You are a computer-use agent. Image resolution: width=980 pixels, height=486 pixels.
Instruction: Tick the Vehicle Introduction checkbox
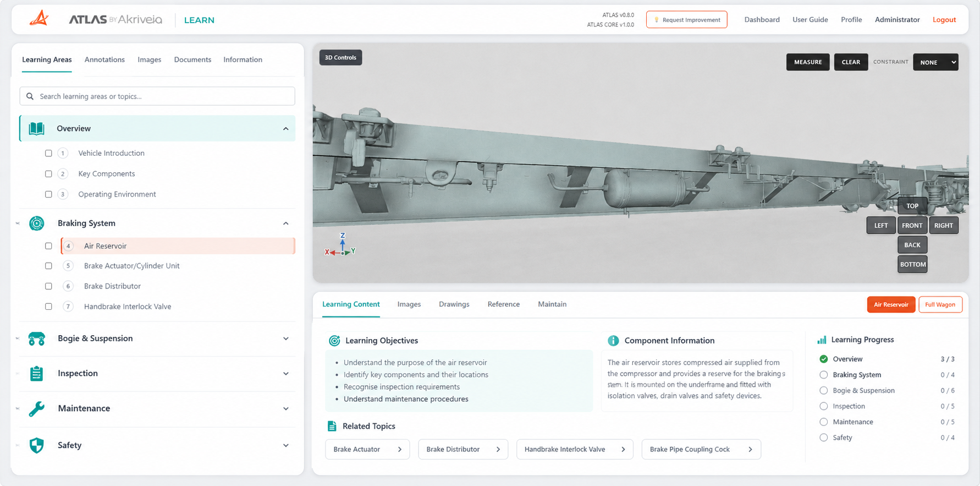[48, 153]
